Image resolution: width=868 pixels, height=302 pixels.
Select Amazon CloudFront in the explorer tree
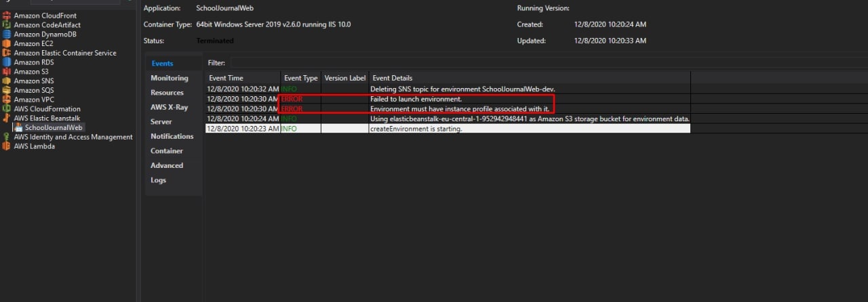click(x=45, y=16)
